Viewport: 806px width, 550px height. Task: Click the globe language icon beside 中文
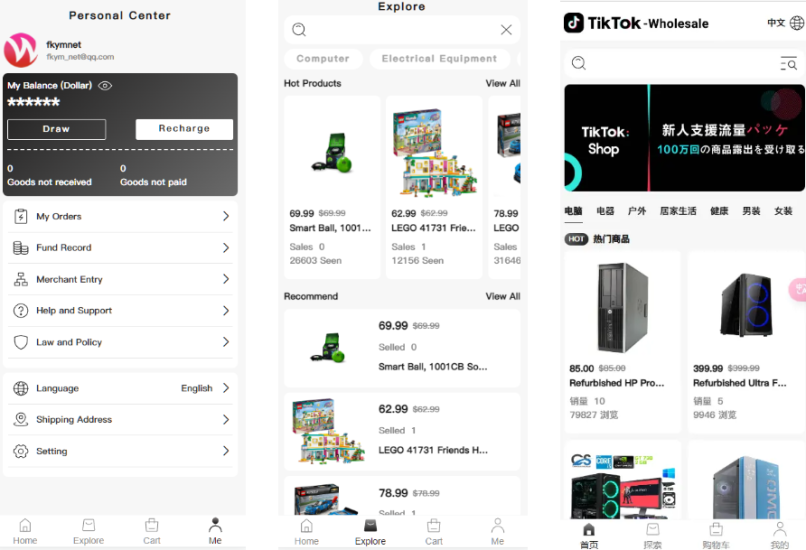(x=797, y=23)
